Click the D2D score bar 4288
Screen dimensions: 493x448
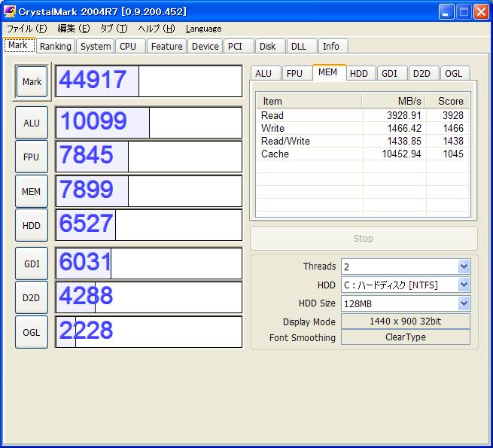(149, 297)
